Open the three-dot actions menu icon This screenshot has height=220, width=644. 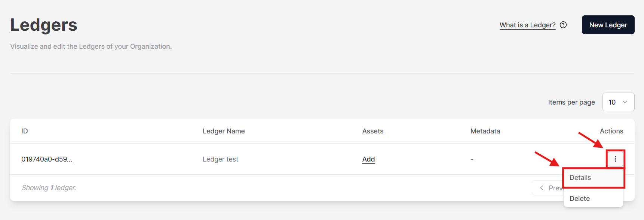pyautogui.click(x=615, y=159)
